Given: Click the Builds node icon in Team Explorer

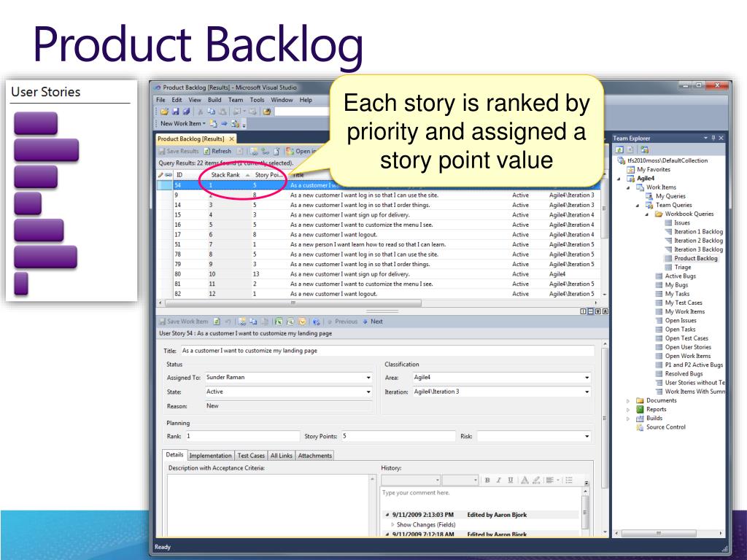Looking at the screenshot, I should tap(640, 418).
